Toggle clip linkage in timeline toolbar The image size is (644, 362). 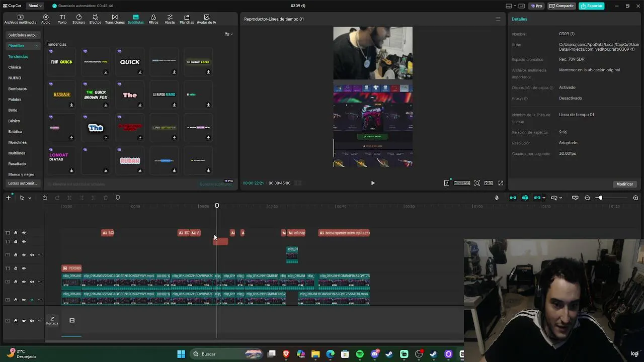pyautogui.click(x=537, y=198)
